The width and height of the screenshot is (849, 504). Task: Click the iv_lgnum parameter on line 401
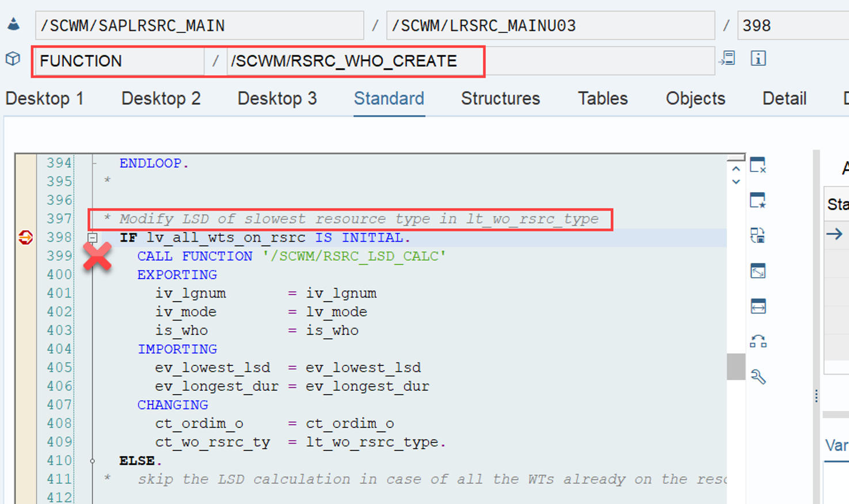click(x=191, y=293)
